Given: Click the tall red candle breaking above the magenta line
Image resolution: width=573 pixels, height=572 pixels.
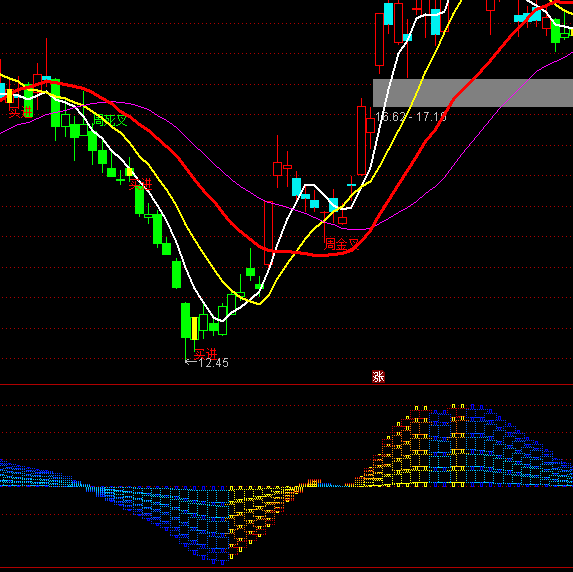Looking at the screenshot, I should coord(268,232).
